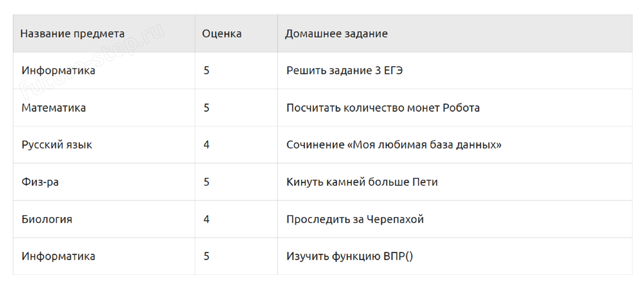The height and width of the screenshot is (290, 644).
Task: Click the grade 4 for Биология
Action: click(x=236, y=219)
